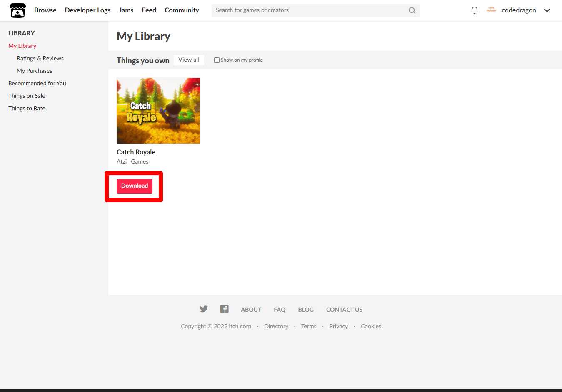Open My Purchases
The height and width of the screenshot is (392, 562).
click(x=35, y=71)
